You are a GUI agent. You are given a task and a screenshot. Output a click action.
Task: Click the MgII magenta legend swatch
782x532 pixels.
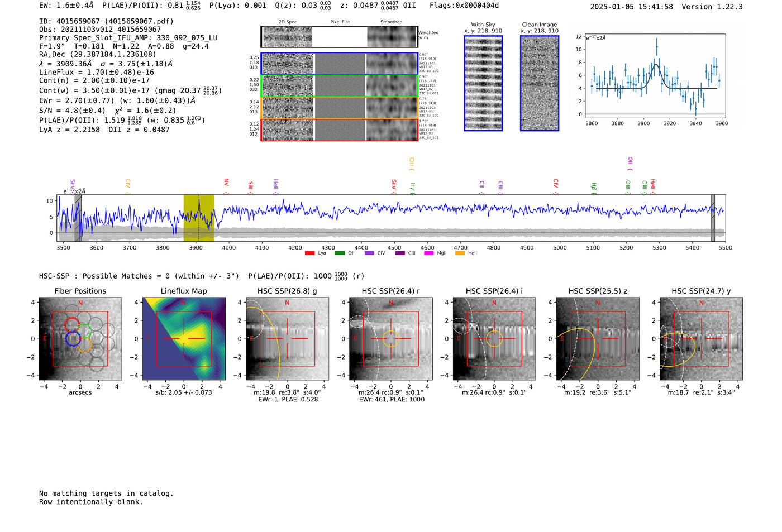[x=429, y=253]
